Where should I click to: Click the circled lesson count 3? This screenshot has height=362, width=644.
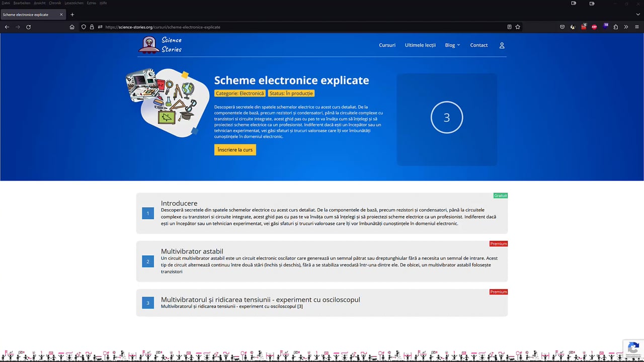pos(447,118)
